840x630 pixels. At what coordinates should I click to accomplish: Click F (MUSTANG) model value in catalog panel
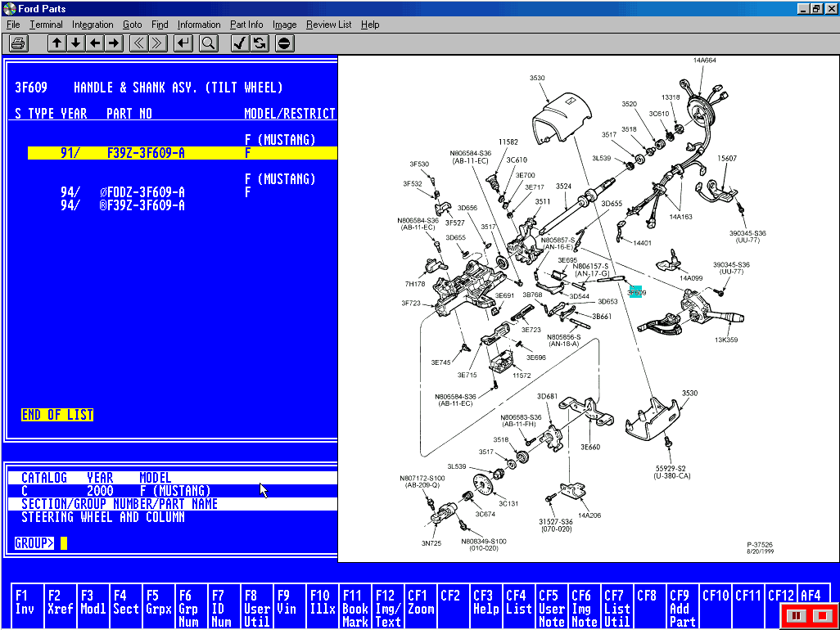(175, 491)
